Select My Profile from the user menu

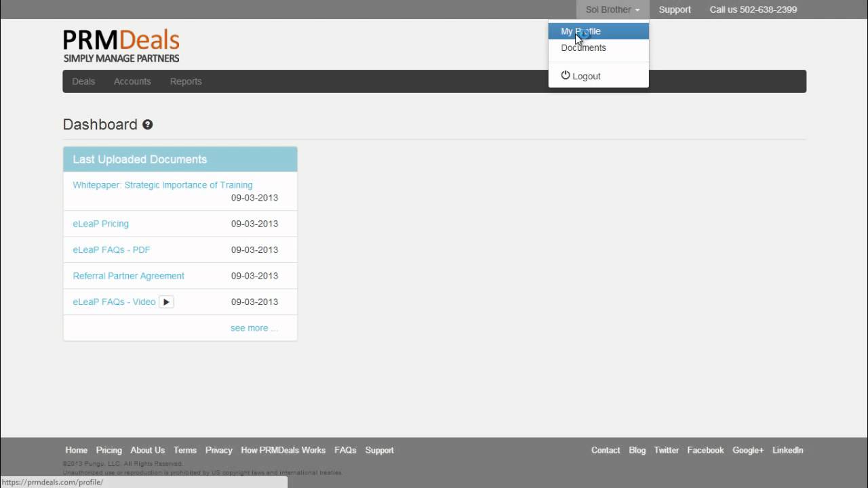(x=599, y=31)
